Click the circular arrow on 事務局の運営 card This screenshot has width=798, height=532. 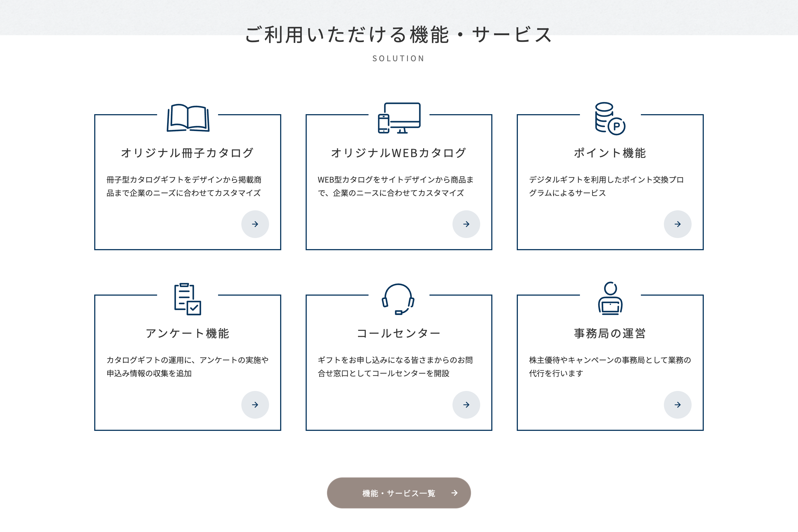[x=677, y=405]
